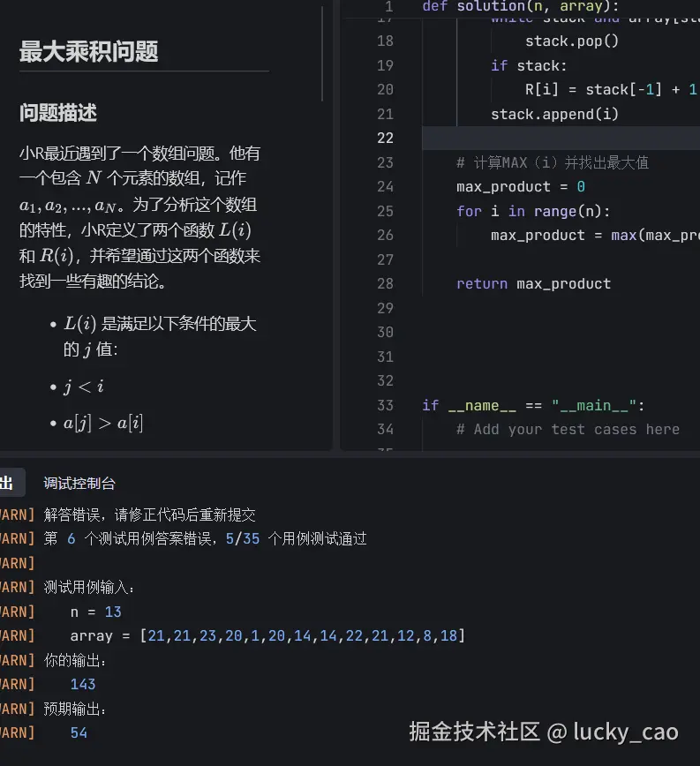Click the array input line in the console

click(x=267, y=635)
